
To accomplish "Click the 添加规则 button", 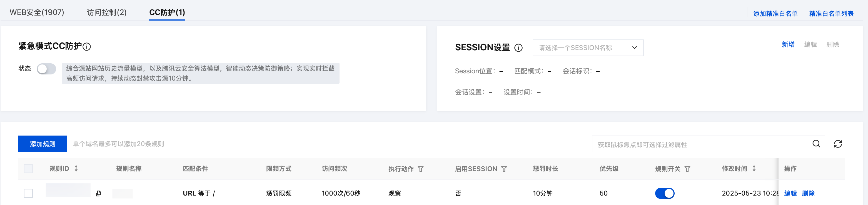I will point(43,144).
